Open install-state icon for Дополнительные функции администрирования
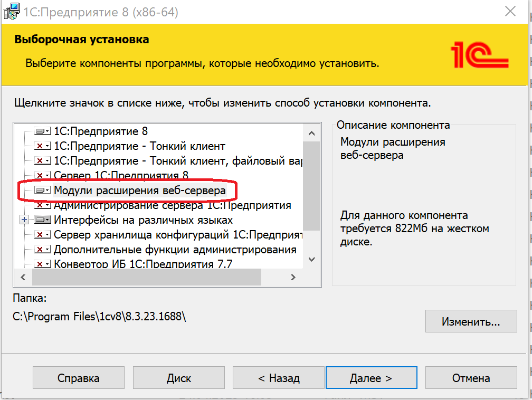The height and width of the screenshot is (400, 532). (43, 250)
